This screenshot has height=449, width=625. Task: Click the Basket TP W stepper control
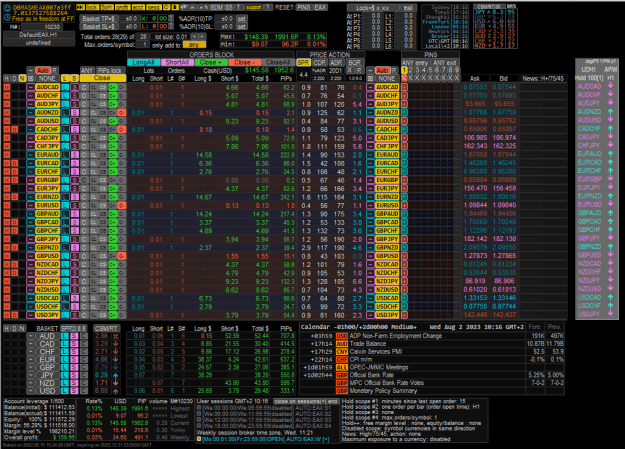[x=171, y=18]
